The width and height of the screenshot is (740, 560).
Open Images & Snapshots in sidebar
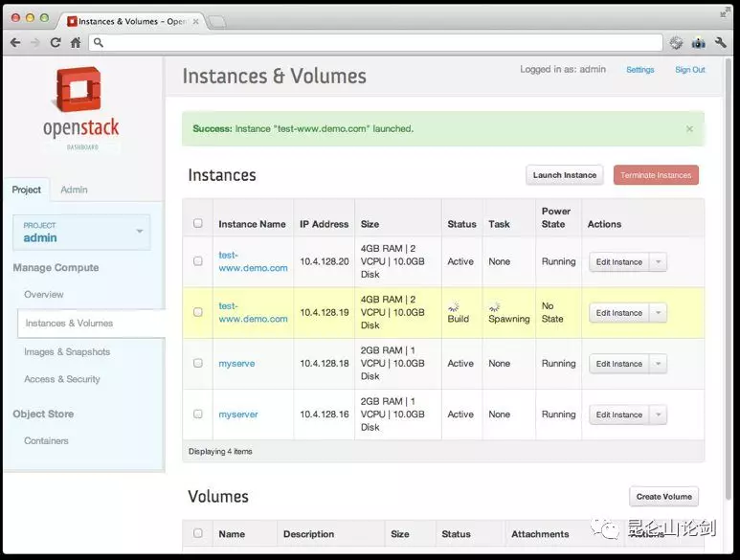[x=67, y=352]
